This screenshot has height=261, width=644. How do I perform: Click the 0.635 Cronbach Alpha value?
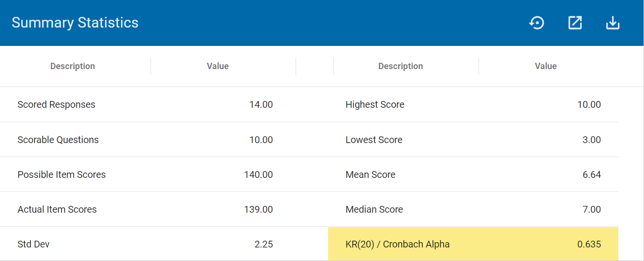click(589, 244)
